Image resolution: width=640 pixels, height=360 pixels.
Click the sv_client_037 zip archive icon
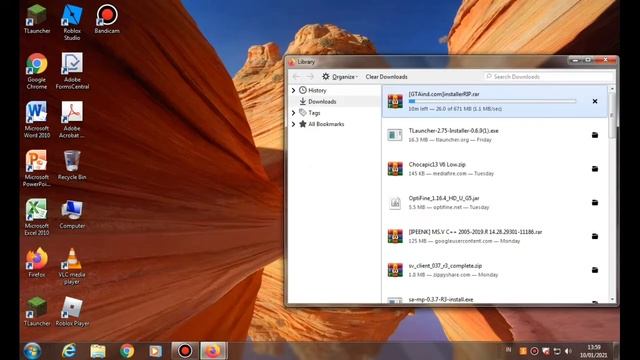[x=395, y=270]
